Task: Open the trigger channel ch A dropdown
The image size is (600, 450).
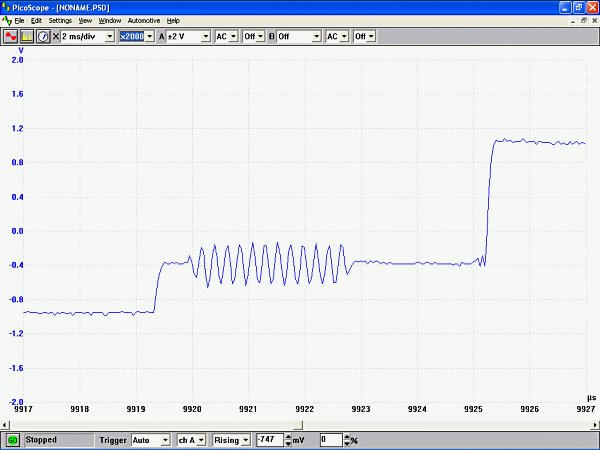Action: pos(191,440)
